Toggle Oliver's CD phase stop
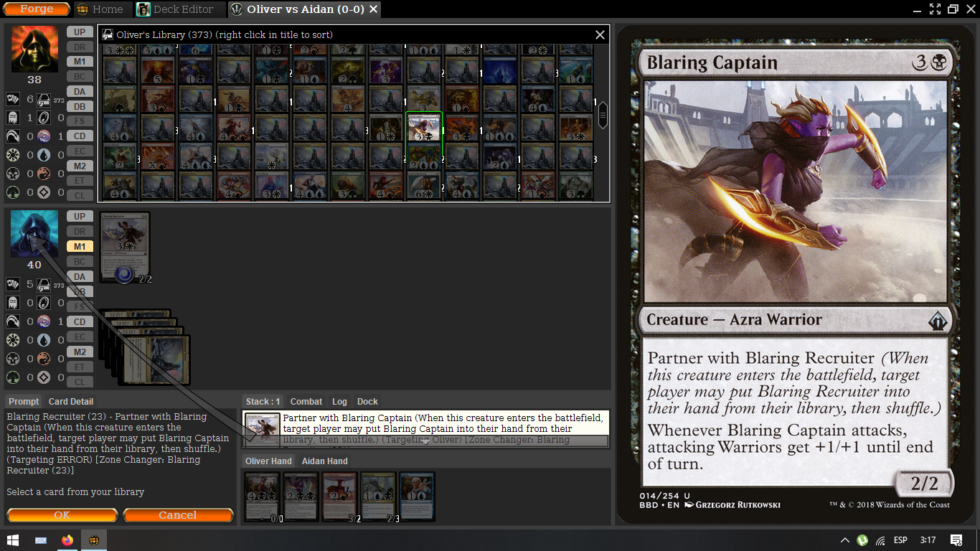Image resolution: width=980 pixels, height=551 pixels. pyautogui.click(x=80, y=136)
